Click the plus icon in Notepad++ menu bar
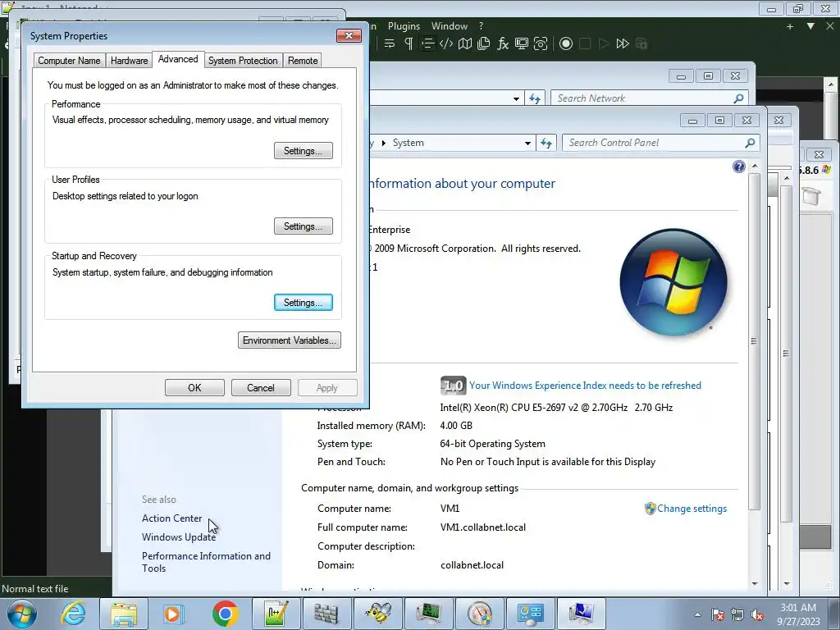Viewport: 840px width, 630px height. coord(790,26)
